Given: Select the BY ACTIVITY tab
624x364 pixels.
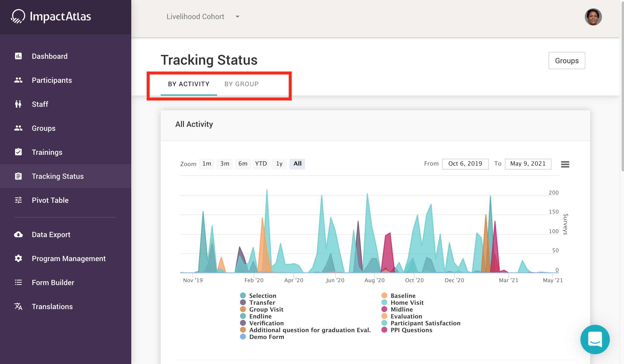Looking at the screenshot, I should (188, 84).
